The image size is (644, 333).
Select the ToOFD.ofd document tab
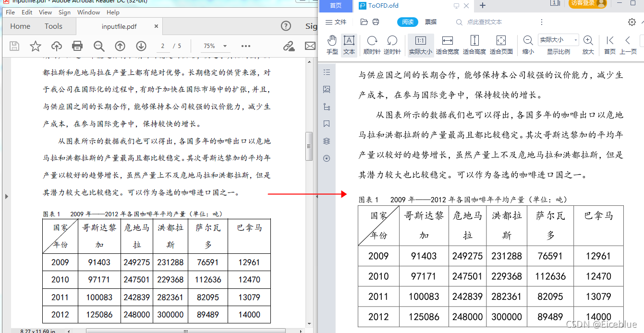coord(383,6)
